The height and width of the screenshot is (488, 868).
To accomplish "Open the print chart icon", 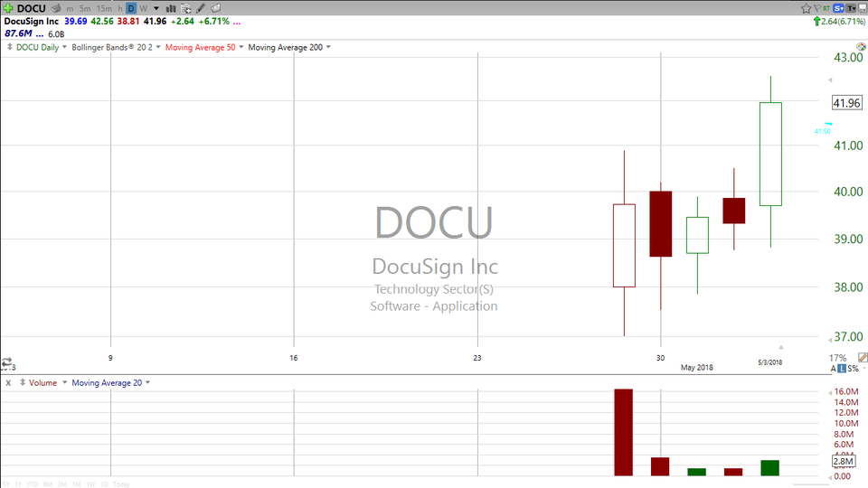I will coord(56,8).
